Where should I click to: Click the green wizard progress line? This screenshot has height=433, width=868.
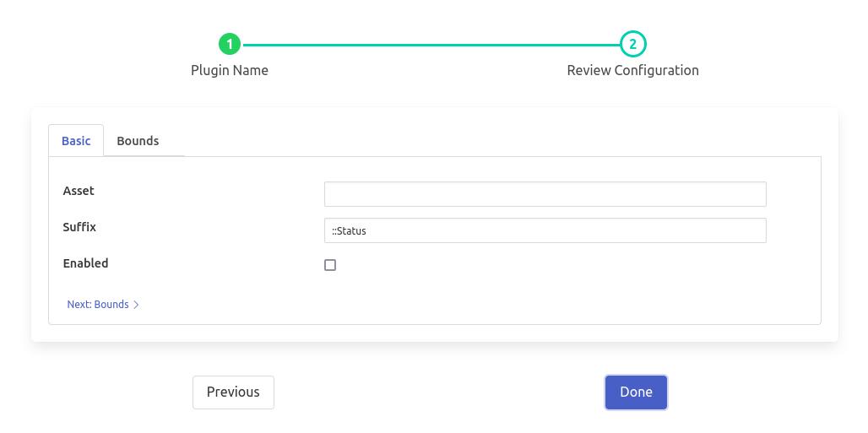coord(431,44)
